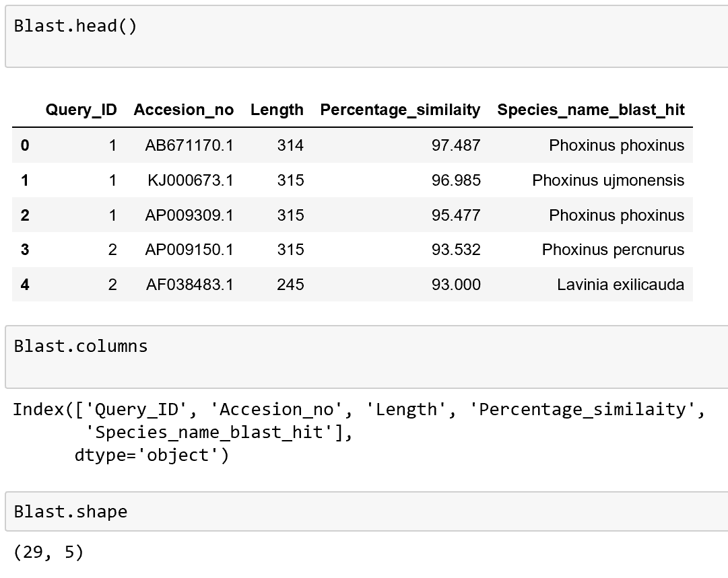Click the Query_ID column header

81,110
